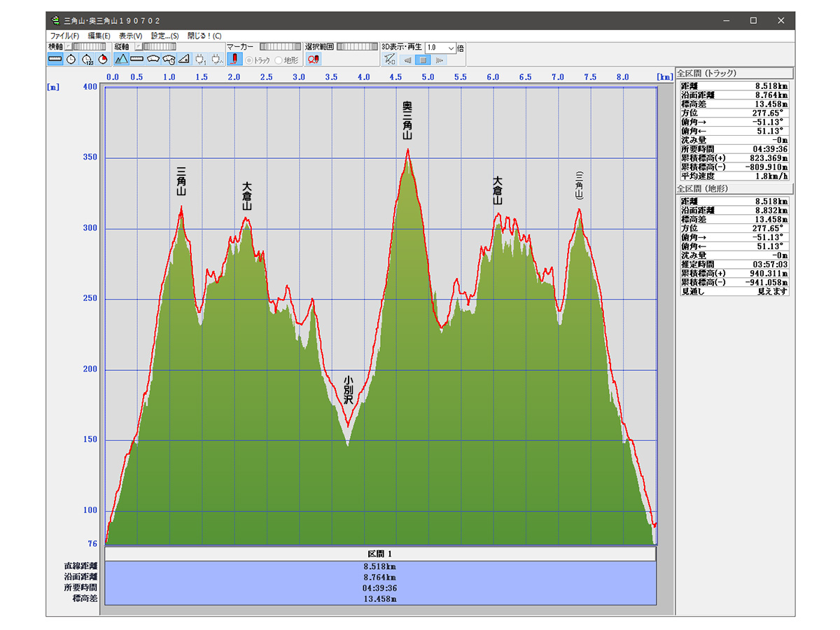
Task: Select the vertical axis mountain elevation icon
Action: tap(121, 59)
